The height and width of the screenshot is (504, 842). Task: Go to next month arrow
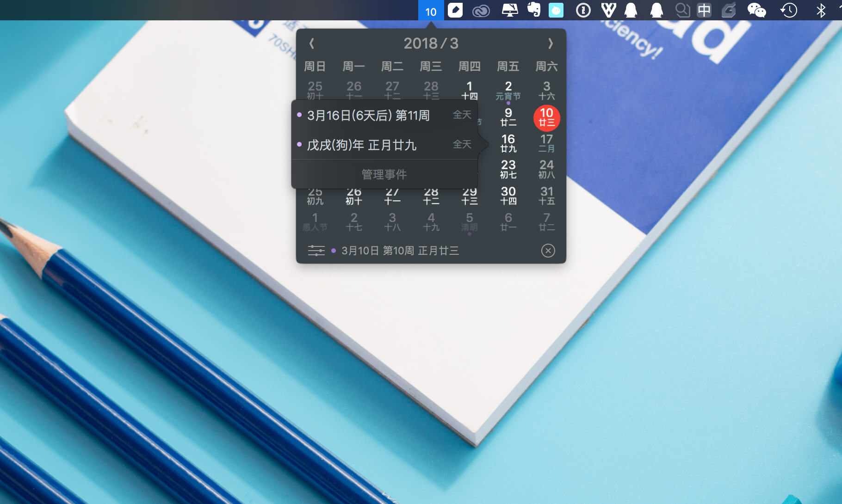(551, 43)
